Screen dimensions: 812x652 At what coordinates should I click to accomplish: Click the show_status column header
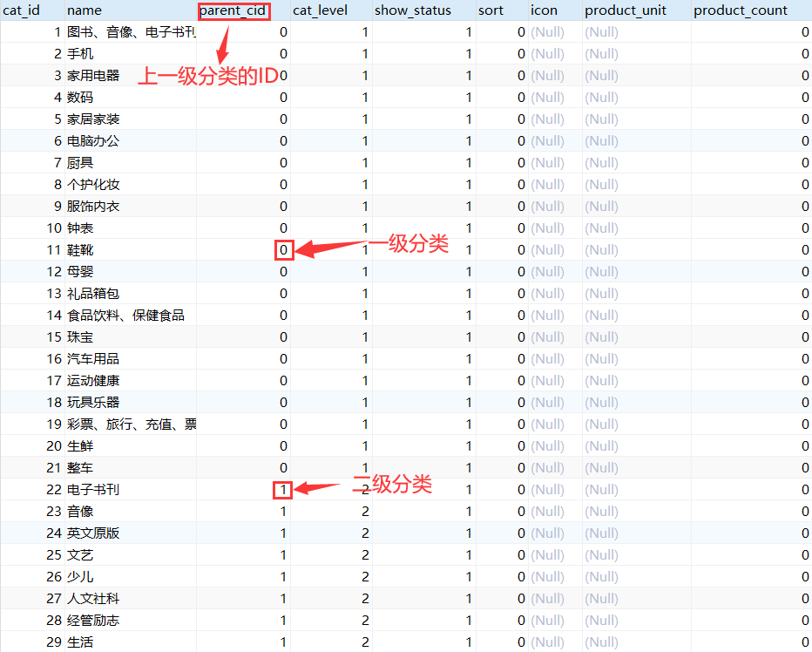tap(413, 10)
